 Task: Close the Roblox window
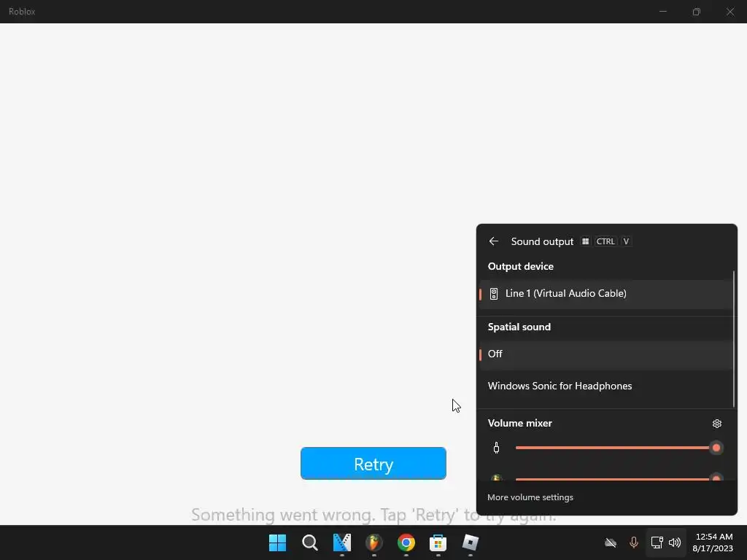(x=729, y=12)
